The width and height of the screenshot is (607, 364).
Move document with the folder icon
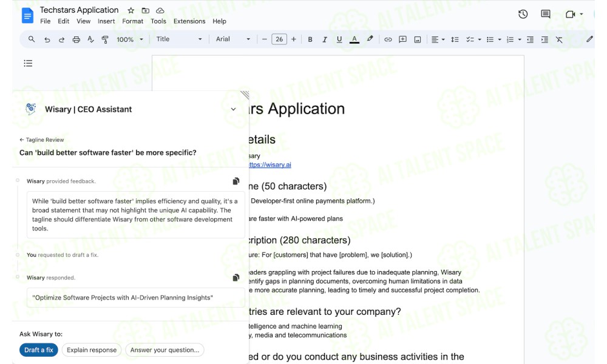coord(145,10)
